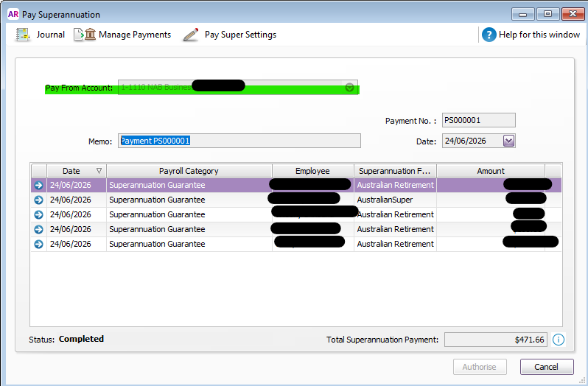This screenshot has height=386, width=588.
Task: Click the Payroll Category column header
Action: pyautogui.click(x=189, y=171)
